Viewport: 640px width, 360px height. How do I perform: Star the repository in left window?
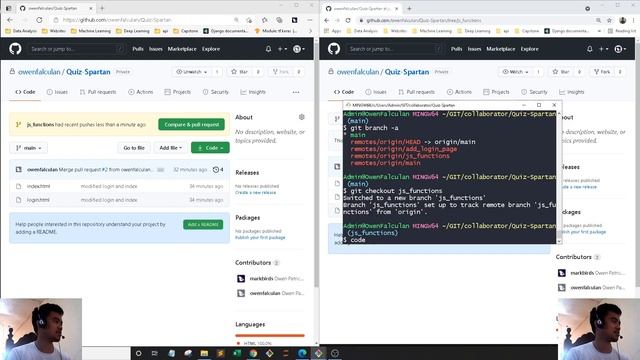(x=240, y=72)
